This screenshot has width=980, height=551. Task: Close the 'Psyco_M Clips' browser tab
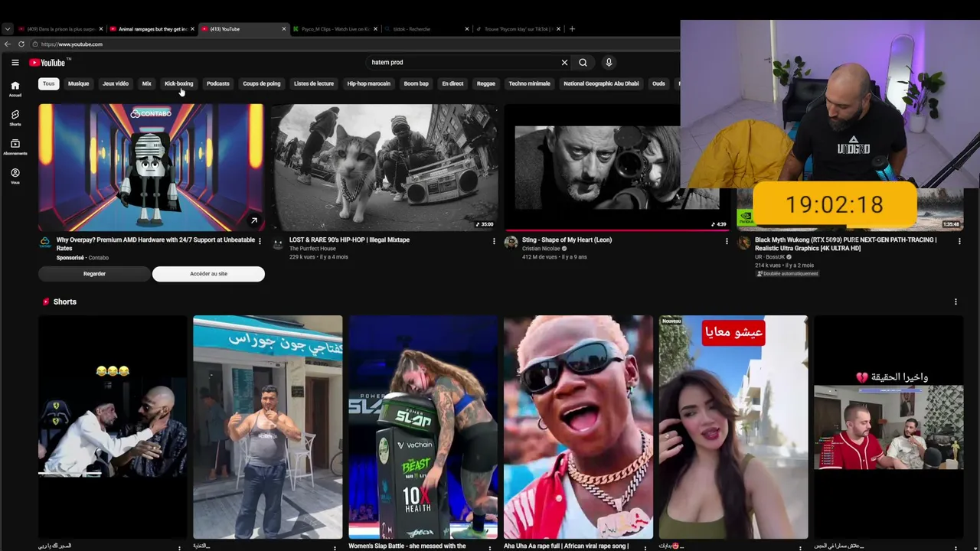[375, 29]
